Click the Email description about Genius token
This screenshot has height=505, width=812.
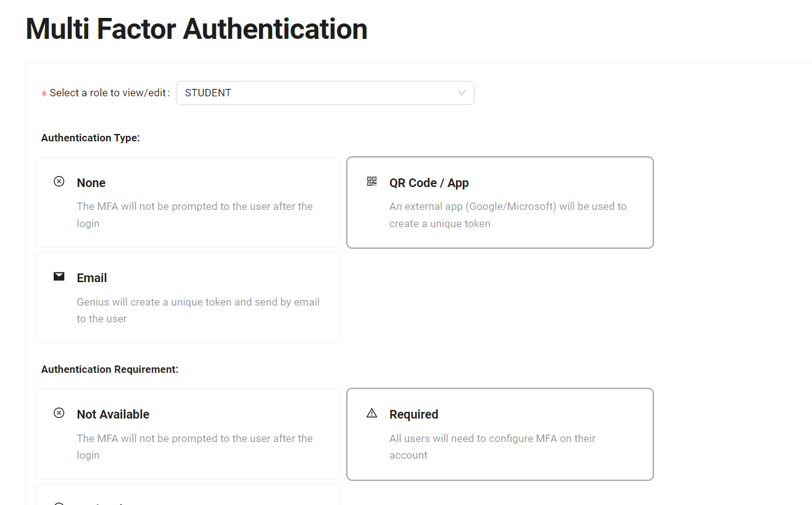pyautogui.click(x=198, y=311)
